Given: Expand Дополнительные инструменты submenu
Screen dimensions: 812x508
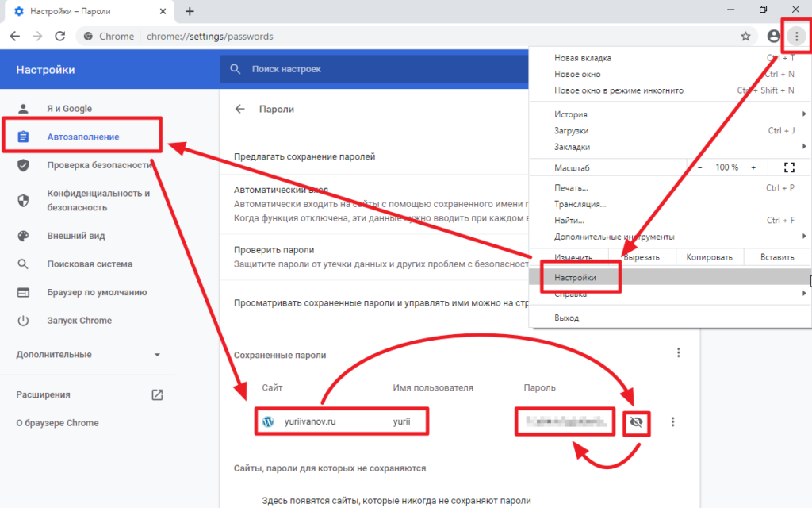Looking at the screenshot, I should click(x=670, y=237).
